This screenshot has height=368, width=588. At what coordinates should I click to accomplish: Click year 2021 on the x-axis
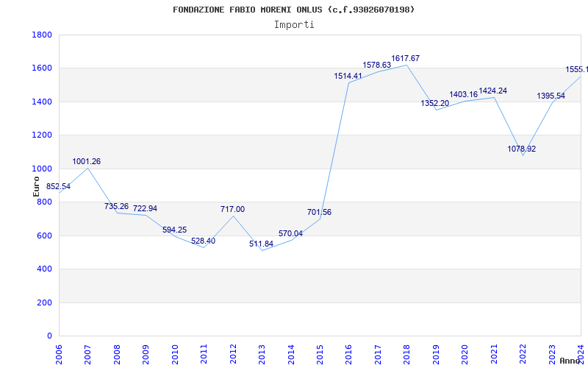click(x=492, y=352)
